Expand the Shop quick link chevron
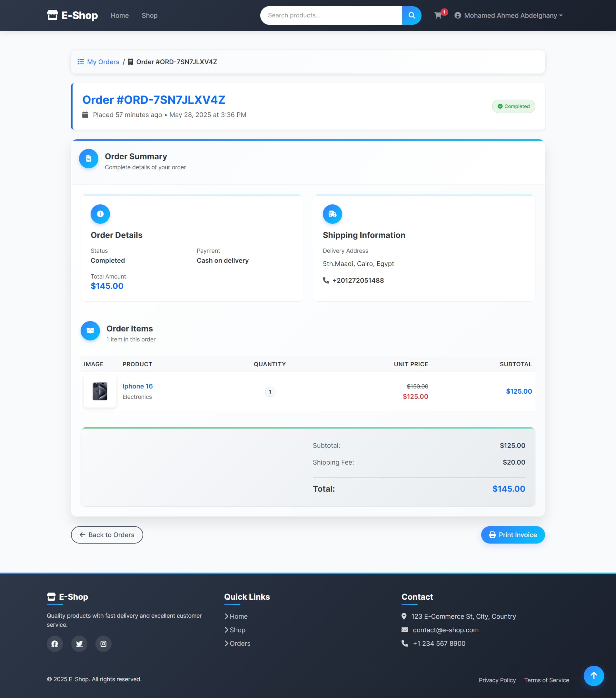Screen dimensions: 616x698 point(226,630)
